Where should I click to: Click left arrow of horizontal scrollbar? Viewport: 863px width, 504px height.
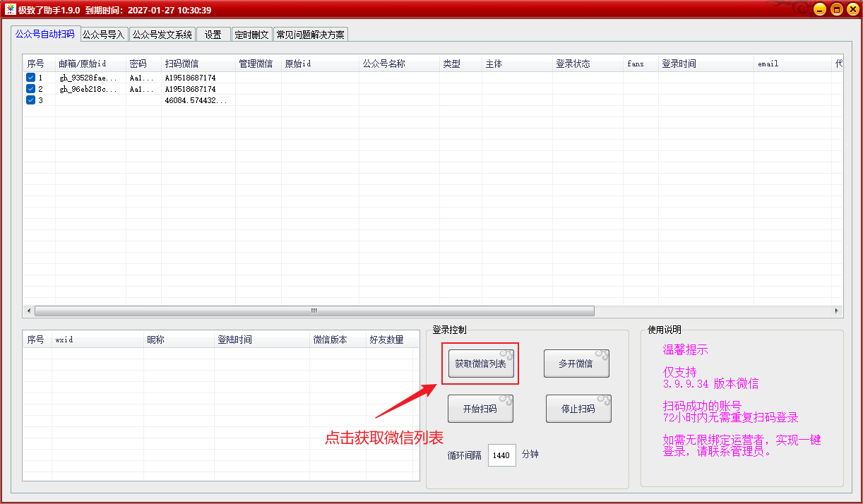coord(29,311)
